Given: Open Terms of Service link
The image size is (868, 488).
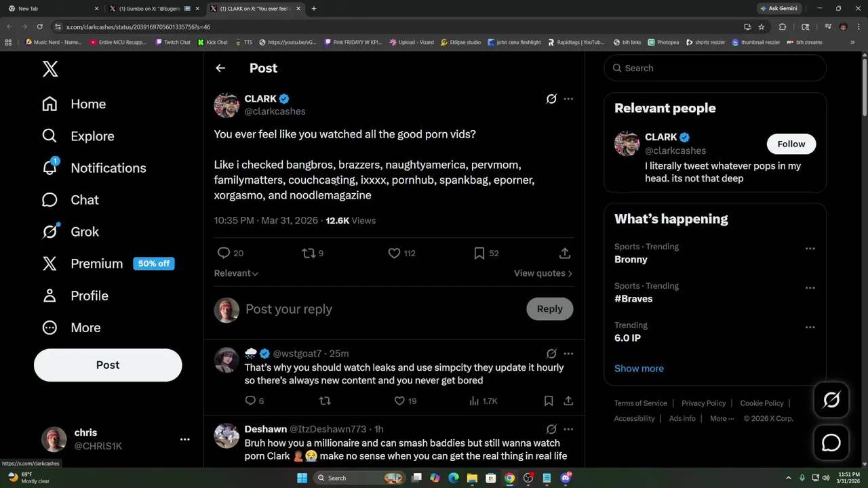Looking at the screenshot, I should pyautogui.click(x=640, y=403).
